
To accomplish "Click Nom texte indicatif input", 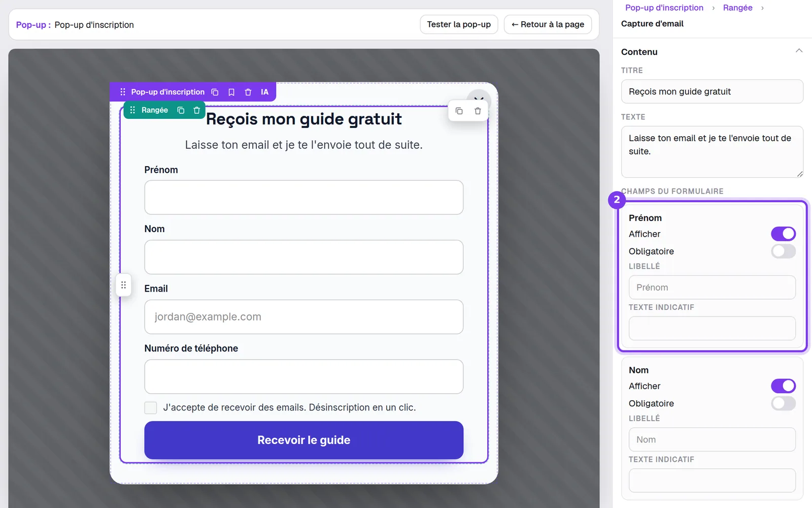I will pos(712,480).
